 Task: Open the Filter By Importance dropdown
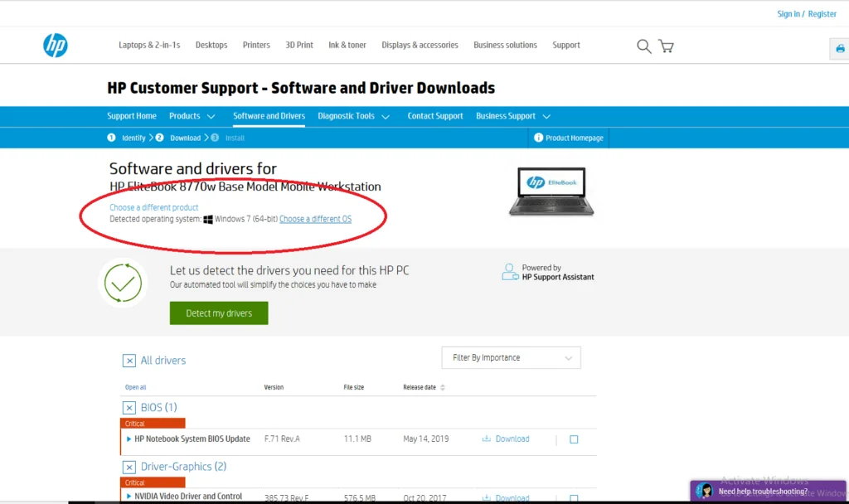(511, 358)
